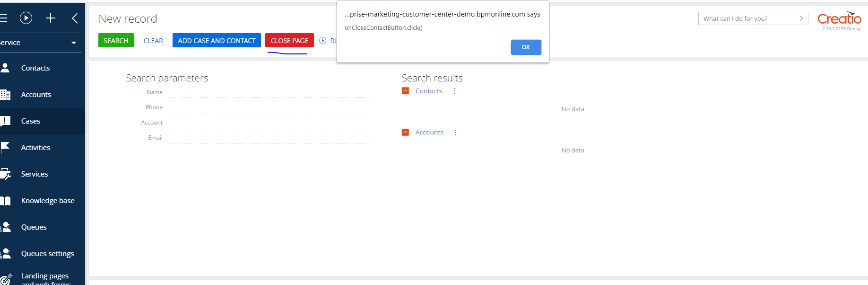The width and height of the screenshot is (868, 285).
Task: Open the Queues settings section
Action: tap(47, 254)
